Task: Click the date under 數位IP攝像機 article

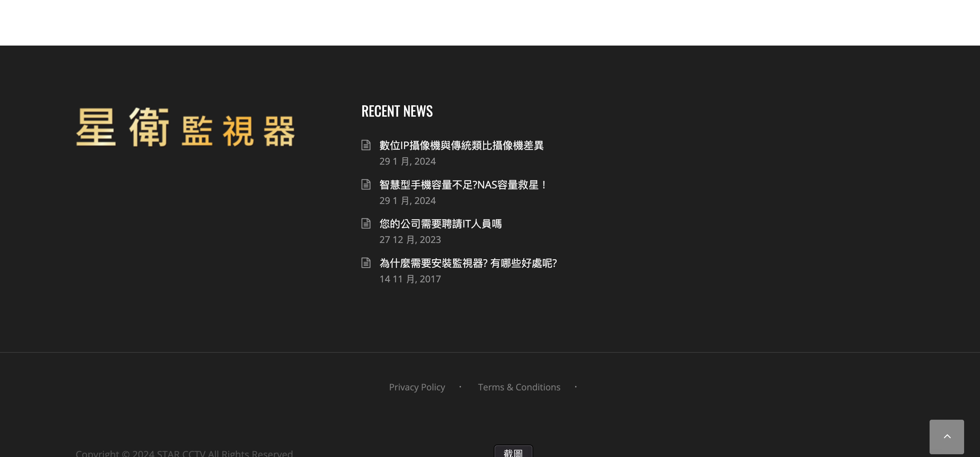Action: 407,162
